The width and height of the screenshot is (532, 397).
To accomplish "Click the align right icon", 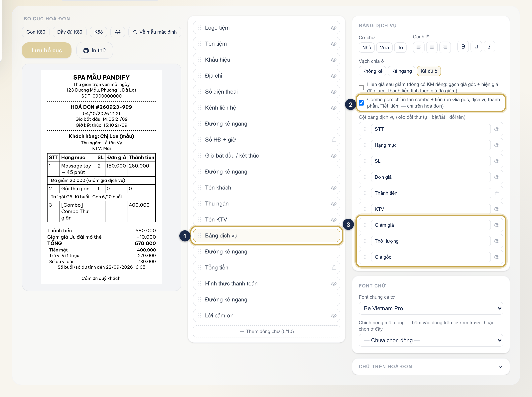I will point(445,47).
